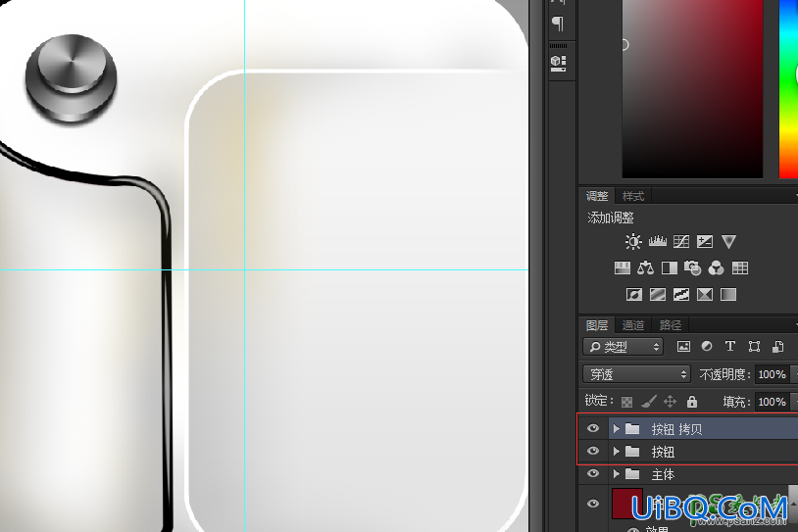Viewport: 798px width, 532px height.
Task: Click the folder icon of 按钮 拷贝 group
Action: tap(632, 429)
